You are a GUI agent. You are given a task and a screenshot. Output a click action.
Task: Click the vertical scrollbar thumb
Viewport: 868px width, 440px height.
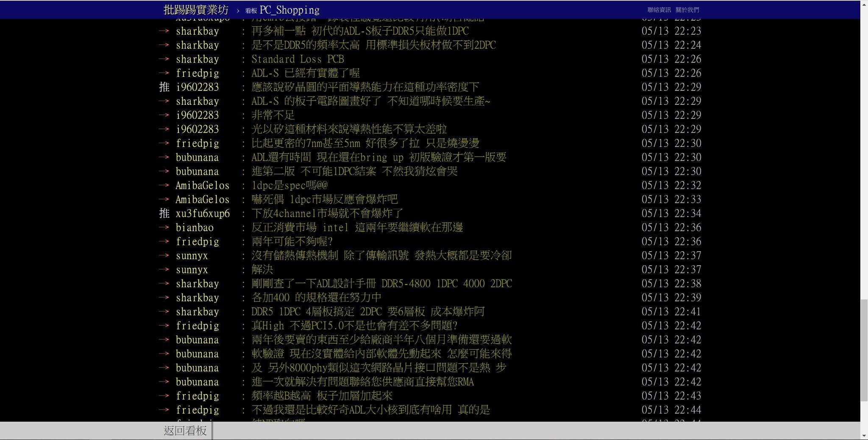[864, 350]
